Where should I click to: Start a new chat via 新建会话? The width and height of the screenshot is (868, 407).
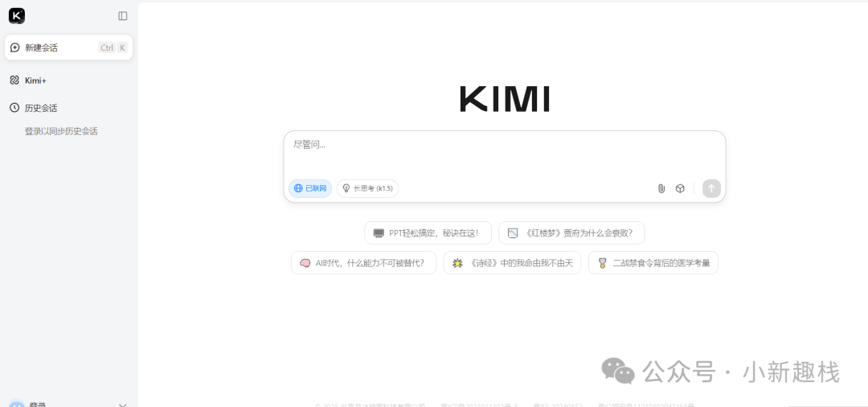click(68, 47)
